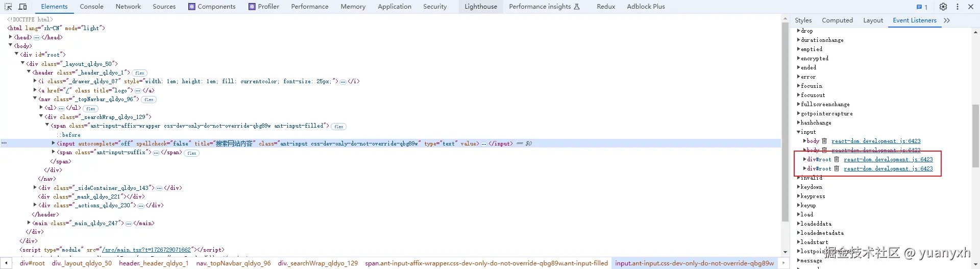Click the Elements tree vertical scrollbar
Screen dimensions: 980x269
click(x=785, y=122)
